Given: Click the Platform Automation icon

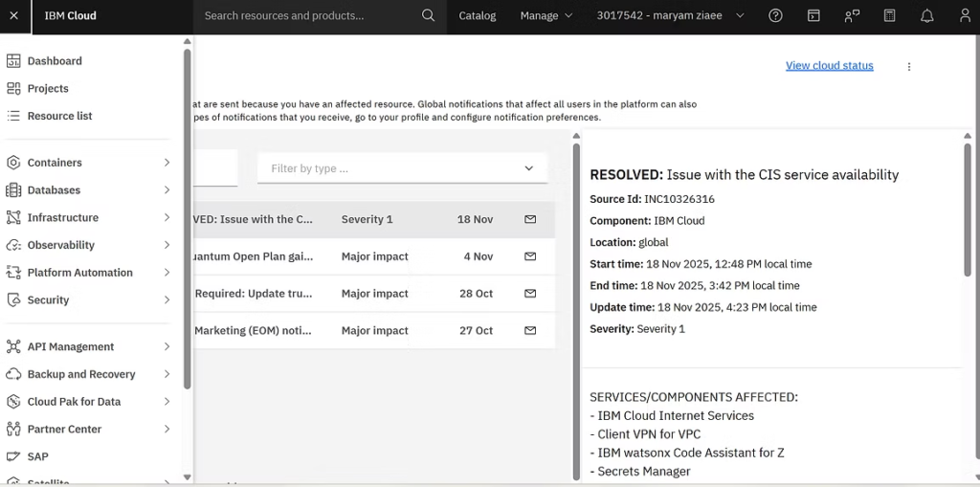Looking at the screenshot, I should pos(13,273).
